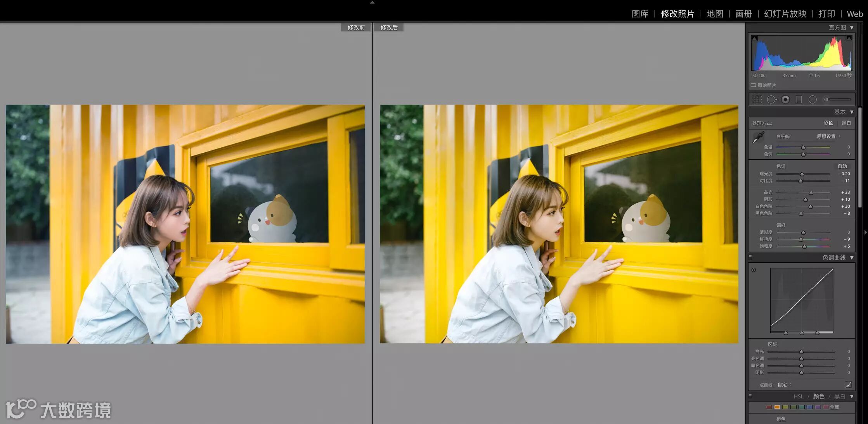Click the point curve edit icon
This screenshot has width=868, height=424.
pos(848,385)
